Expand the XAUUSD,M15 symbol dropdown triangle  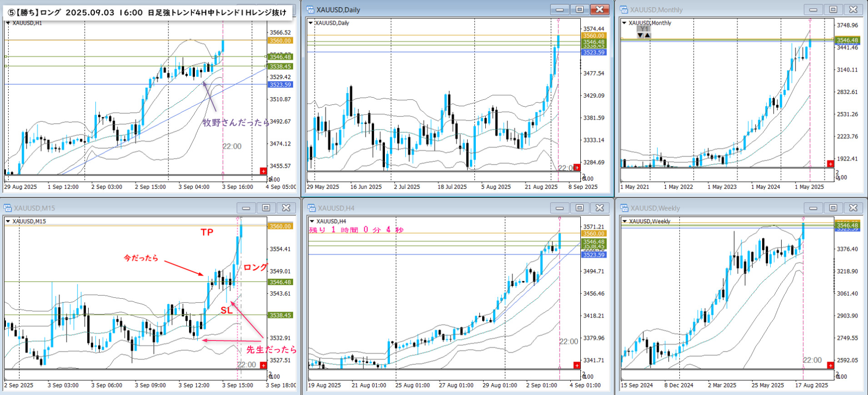8,222
